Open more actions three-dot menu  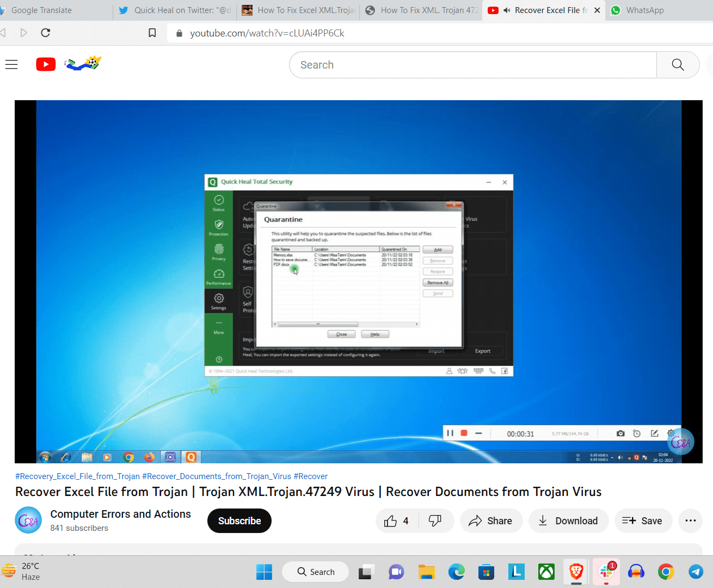pos(690,521)
